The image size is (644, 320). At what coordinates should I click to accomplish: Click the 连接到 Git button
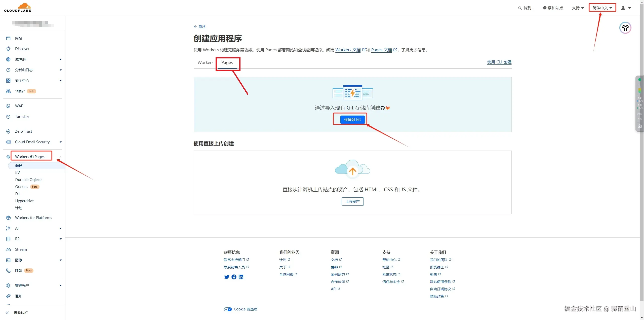click(x=352, y=120)
